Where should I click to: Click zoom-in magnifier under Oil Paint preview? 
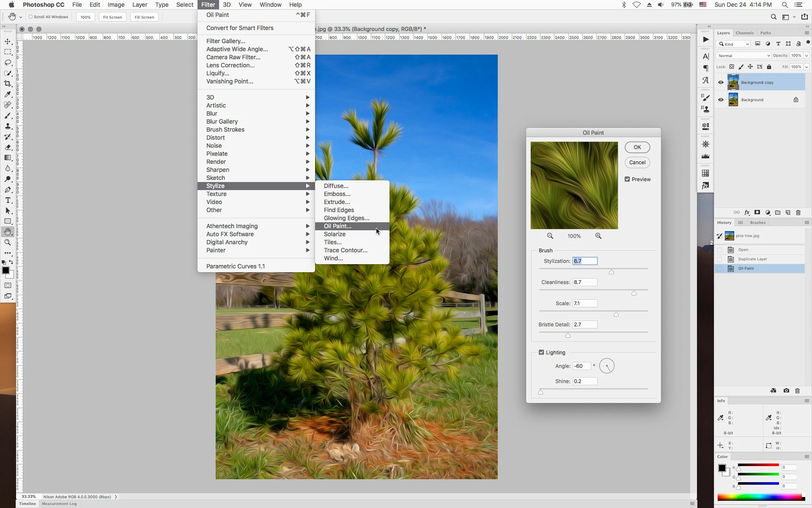click(x=598, y=236)
